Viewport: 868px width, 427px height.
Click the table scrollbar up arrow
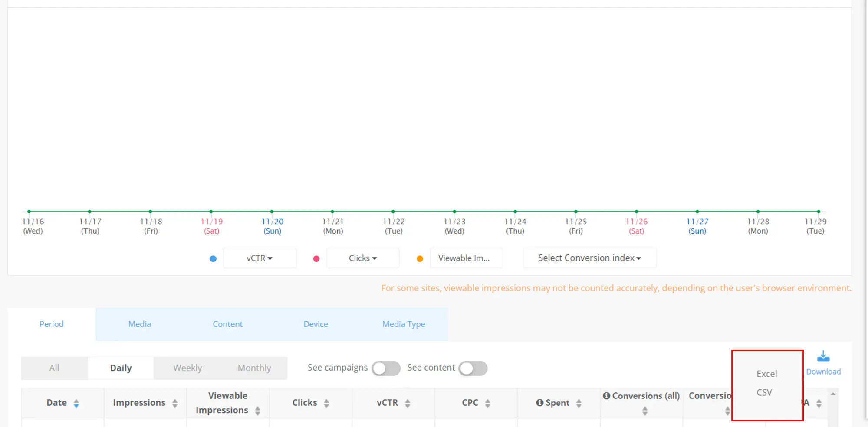tap(833, 394)
